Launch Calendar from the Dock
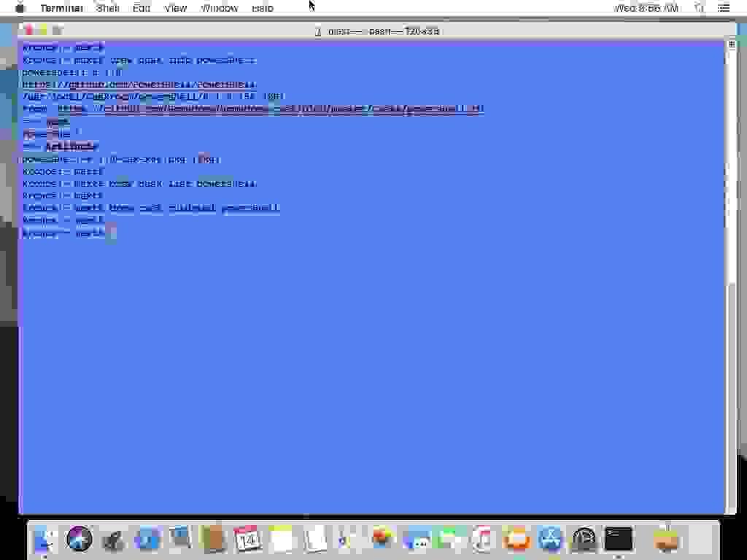The image size is (747, 560). (245, 540)
